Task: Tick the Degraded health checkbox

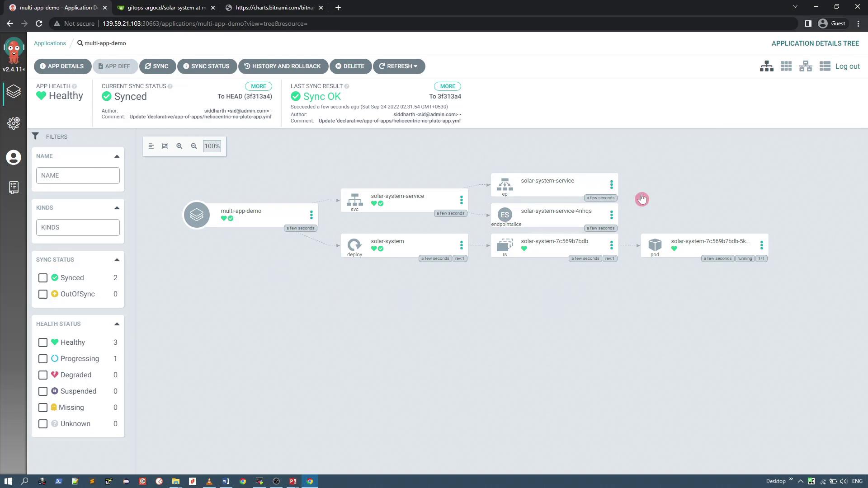Action: click(x=43, y=375)
